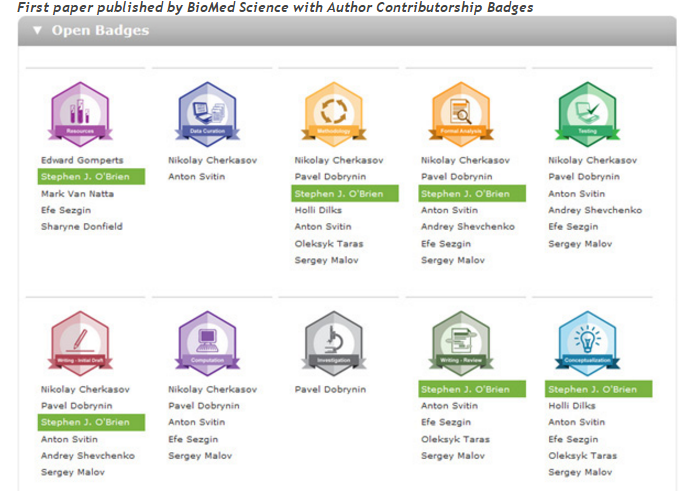Select Anton Svitin under Writing Initial Draft

(x=69, y=439)
